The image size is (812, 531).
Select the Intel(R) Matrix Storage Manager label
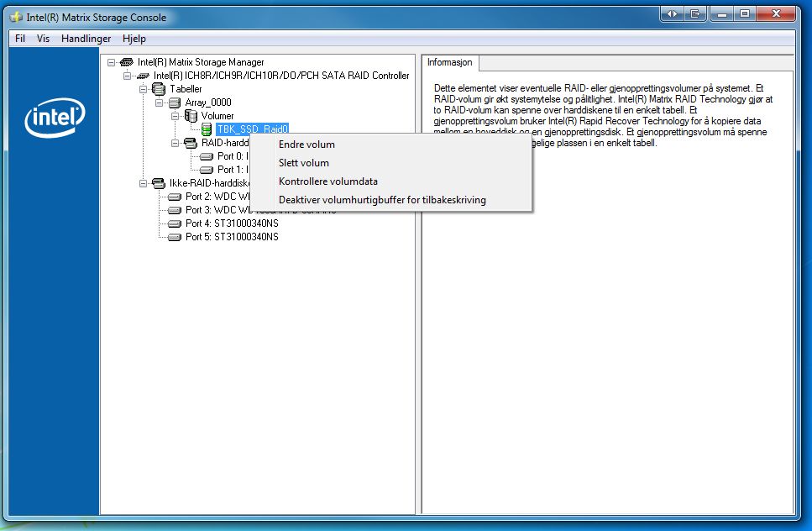201,62
